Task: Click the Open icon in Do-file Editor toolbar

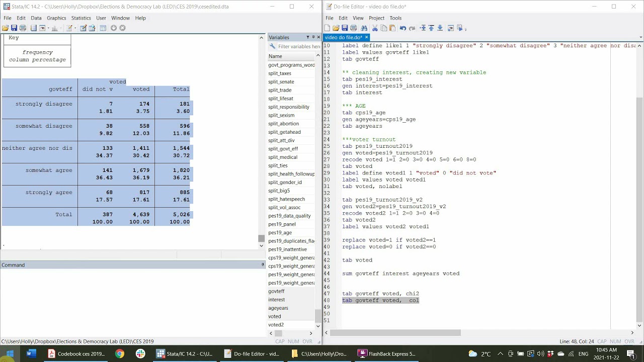Action: (x=336, y=28)
